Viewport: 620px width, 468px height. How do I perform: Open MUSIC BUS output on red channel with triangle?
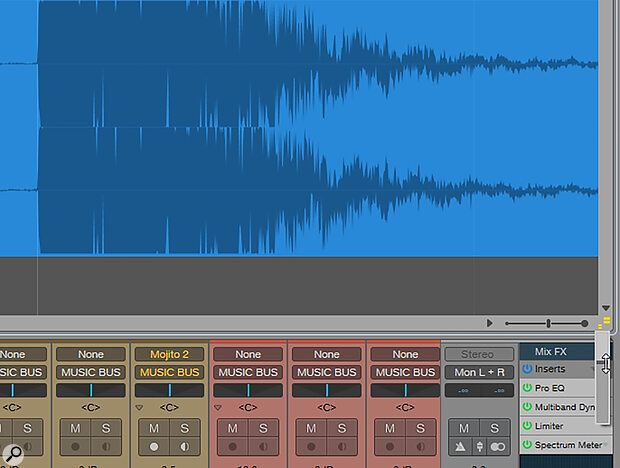(x=248, y=372)
